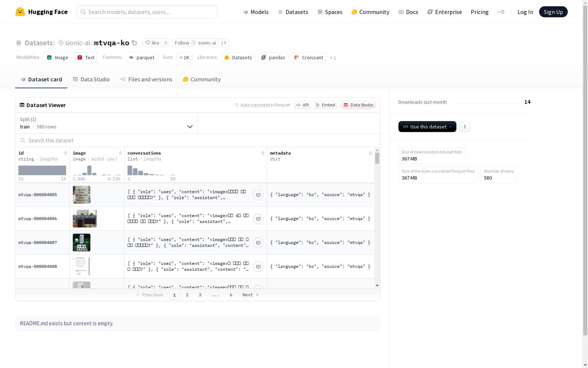Click the Datasets stack icon beside the title
The width and height of the screenshot is (588, 368).
click(x=19, y=43)
